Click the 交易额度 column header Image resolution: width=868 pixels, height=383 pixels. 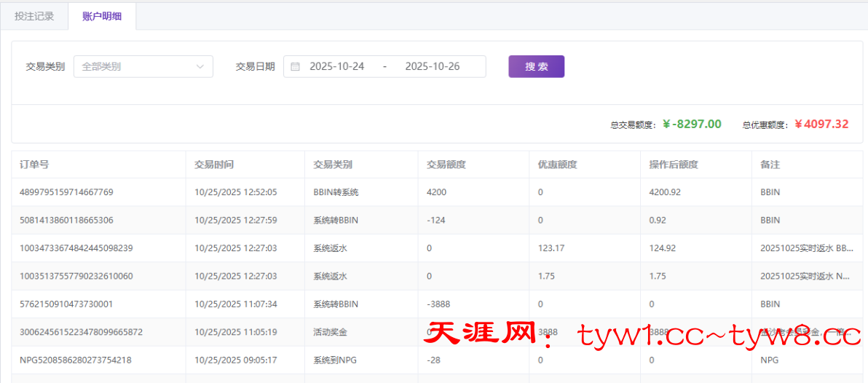click(x=446, y=165)
